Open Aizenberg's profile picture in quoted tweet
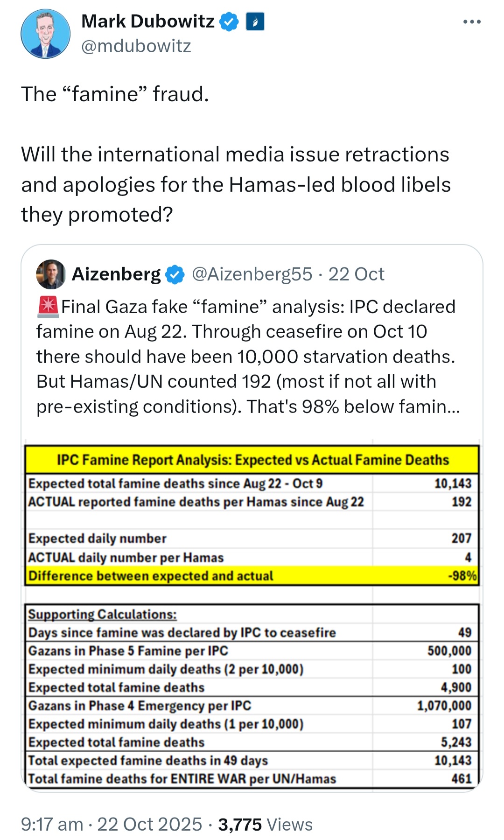This screenshot has width=504, height=840. [51, 274]
